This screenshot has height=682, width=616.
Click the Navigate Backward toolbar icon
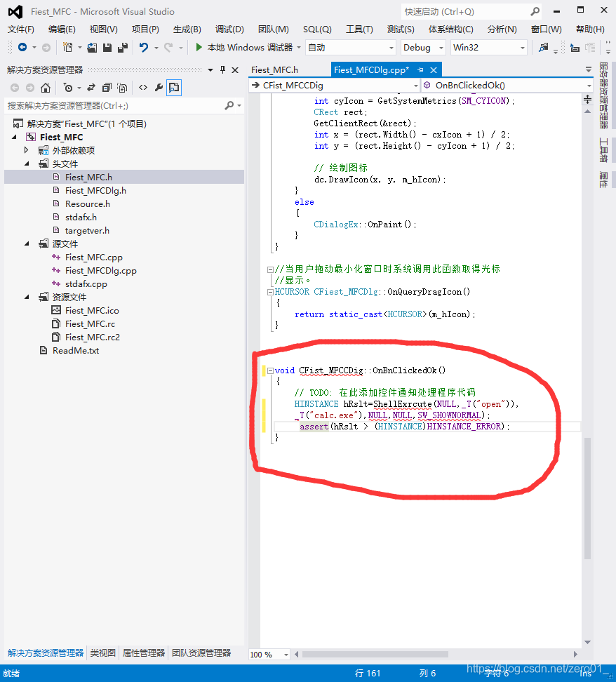coord(22,48)
